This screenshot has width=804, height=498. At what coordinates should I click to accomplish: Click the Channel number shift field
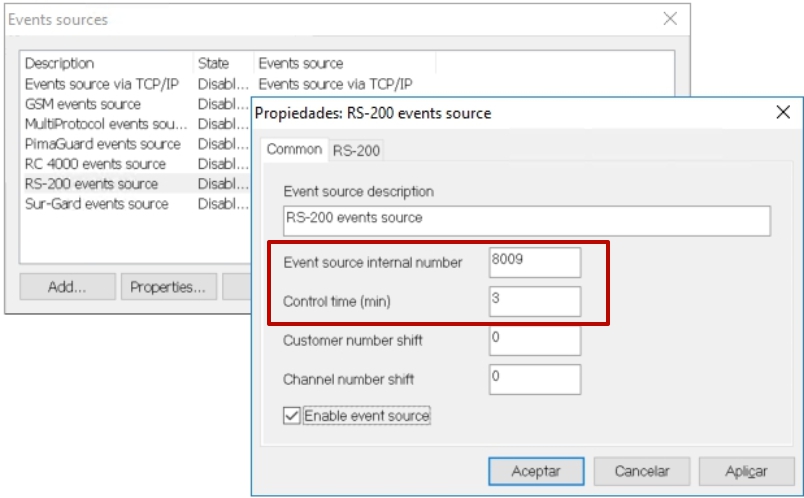[534, 379]
